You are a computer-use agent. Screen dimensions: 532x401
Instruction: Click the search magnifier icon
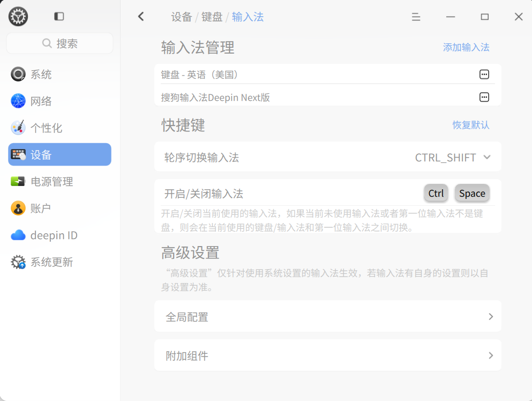click(x=47, y=43)
